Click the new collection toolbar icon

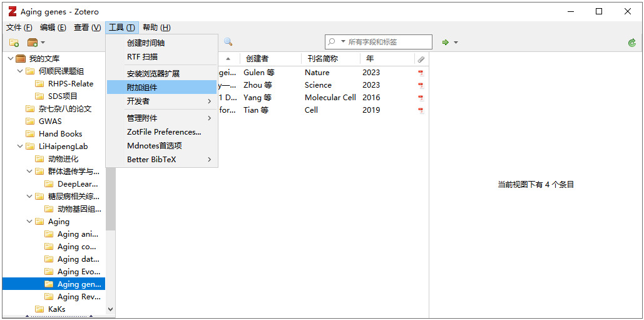coord(14,43)
